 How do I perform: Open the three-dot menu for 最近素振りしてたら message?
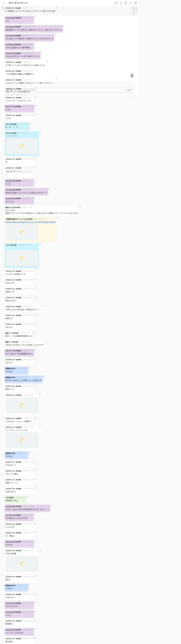point(64,26)
